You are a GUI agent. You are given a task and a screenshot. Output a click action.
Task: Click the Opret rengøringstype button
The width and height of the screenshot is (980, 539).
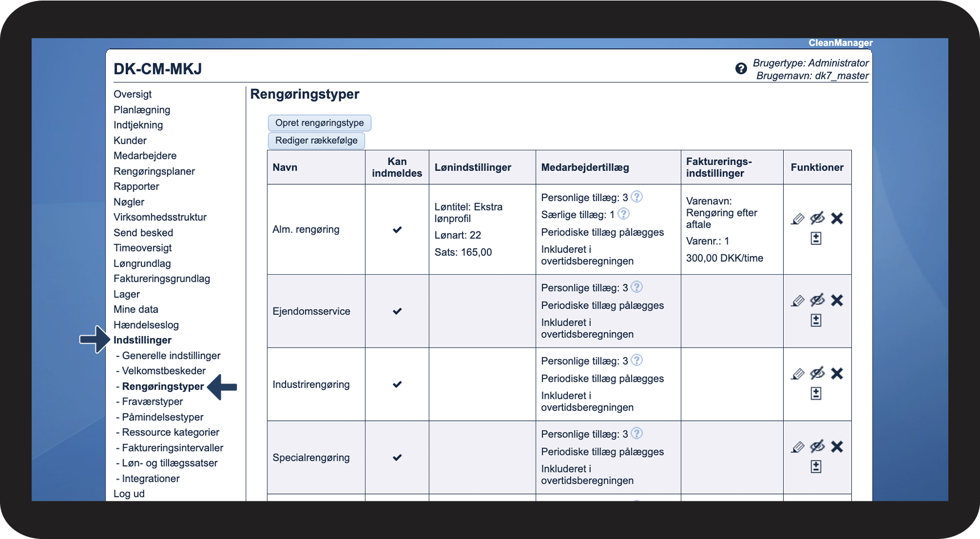click(319, 123)
